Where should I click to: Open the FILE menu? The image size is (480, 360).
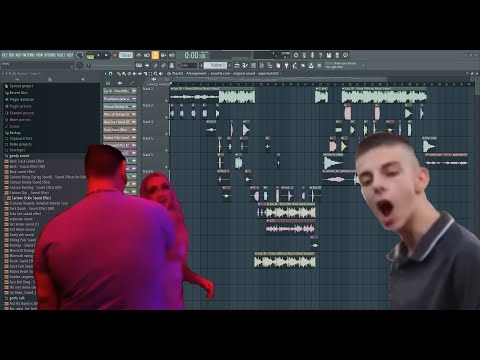tap(4, 55)
